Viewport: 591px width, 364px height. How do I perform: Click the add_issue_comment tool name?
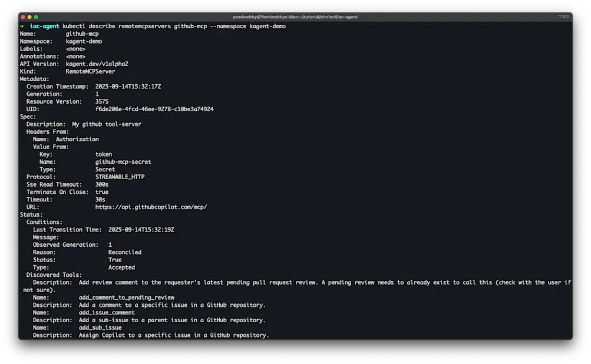point(107,312)
